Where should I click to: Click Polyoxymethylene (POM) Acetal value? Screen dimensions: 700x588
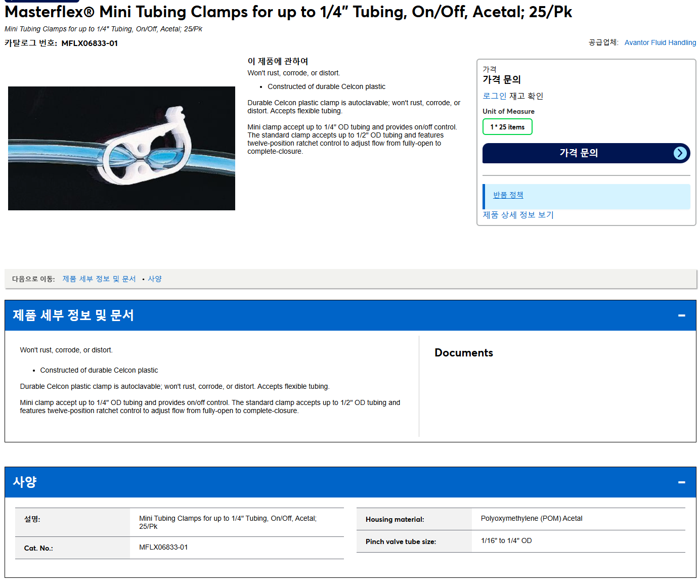[532, 519]
